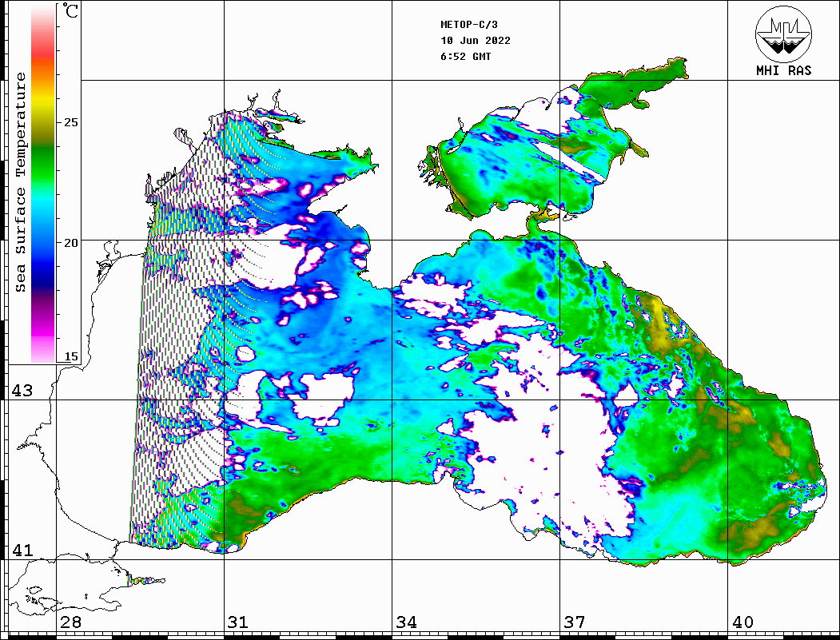Click longitude label 34
The height and width of the screenshot is (640, 840).
tap(407, 622)
